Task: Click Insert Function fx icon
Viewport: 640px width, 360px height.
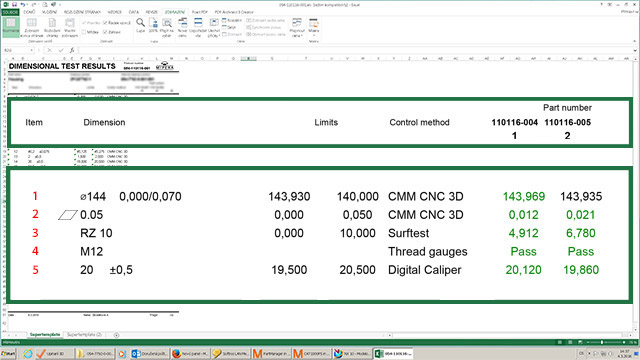Action: click(72, 50)
